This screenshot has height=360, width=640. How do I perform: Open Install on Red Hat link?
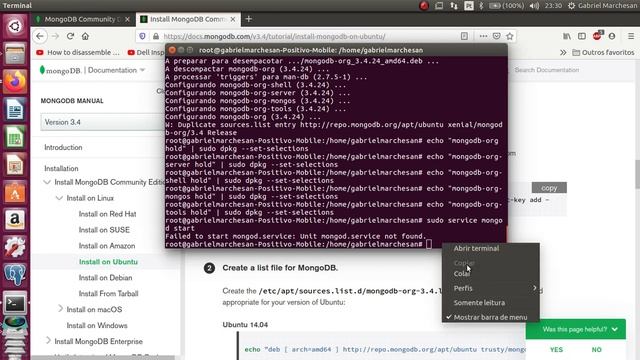tap(107, 214)
